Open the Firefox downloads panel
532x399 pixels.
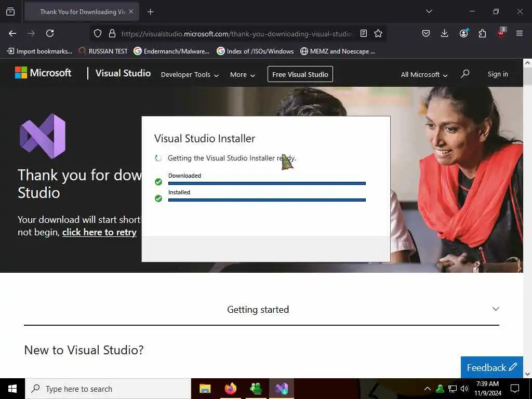click(444, 33)
